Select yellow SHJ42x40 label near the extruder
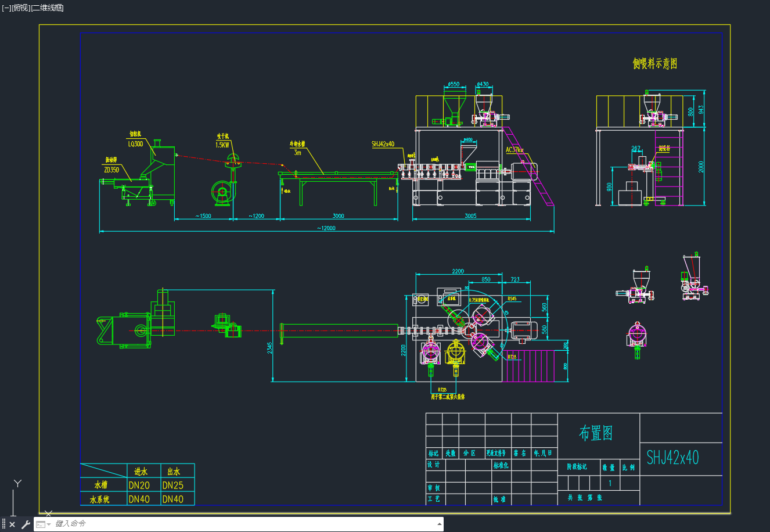The image size is (770, 532). 383,144
